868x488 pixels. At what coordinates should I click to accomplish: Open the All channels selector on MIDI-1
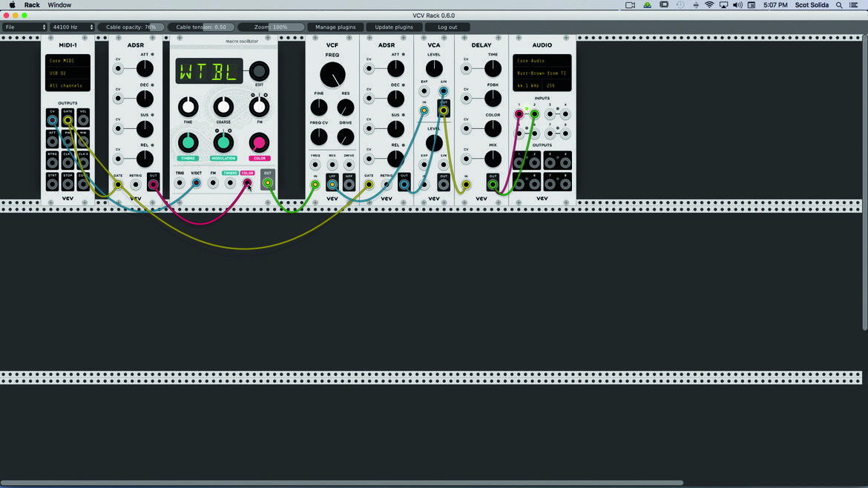click(68, 86)
